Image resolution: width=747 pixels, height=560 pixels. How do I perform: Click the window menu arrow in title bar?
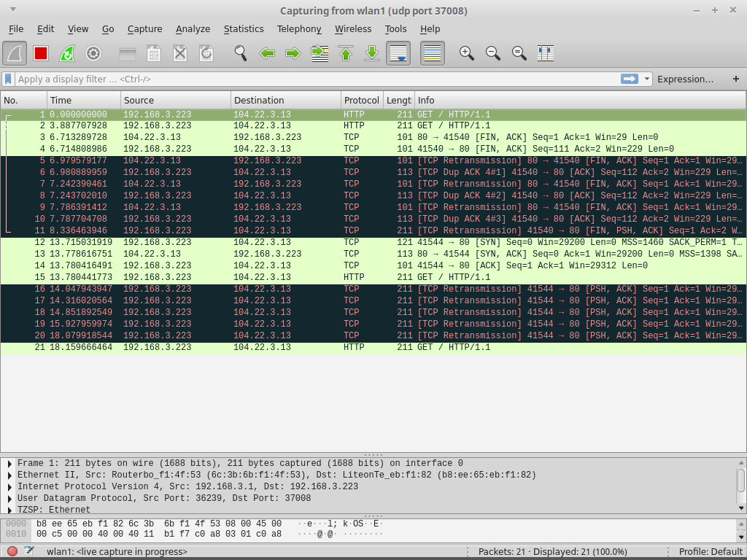click(13, 9)
